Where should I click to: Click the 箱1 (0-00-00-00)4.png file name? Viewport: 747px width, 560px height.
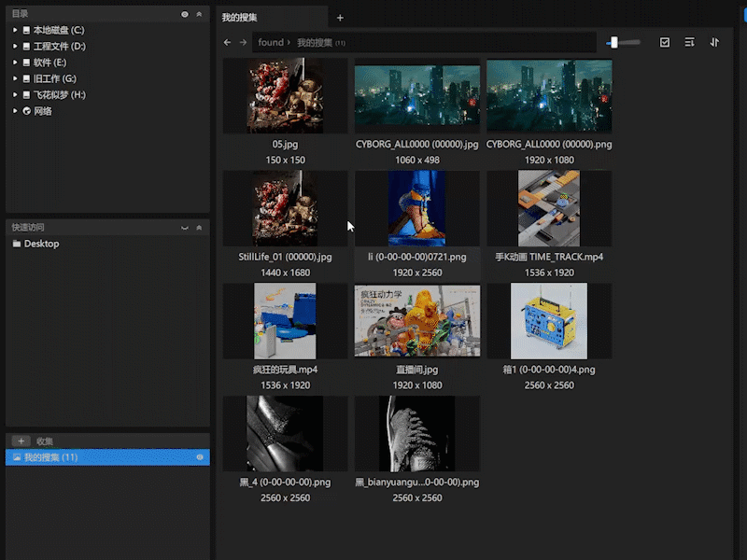549,370
